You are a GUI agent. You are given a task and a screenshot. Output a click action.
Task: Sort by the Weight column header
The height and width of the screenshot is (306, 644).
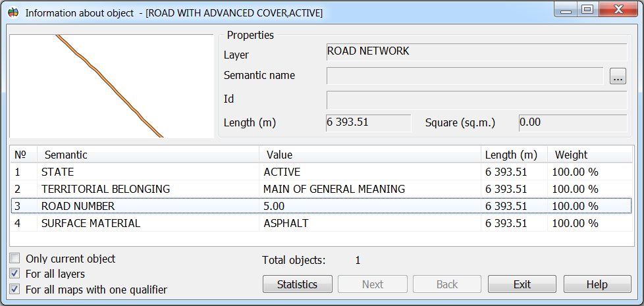[x=589, y=155]
